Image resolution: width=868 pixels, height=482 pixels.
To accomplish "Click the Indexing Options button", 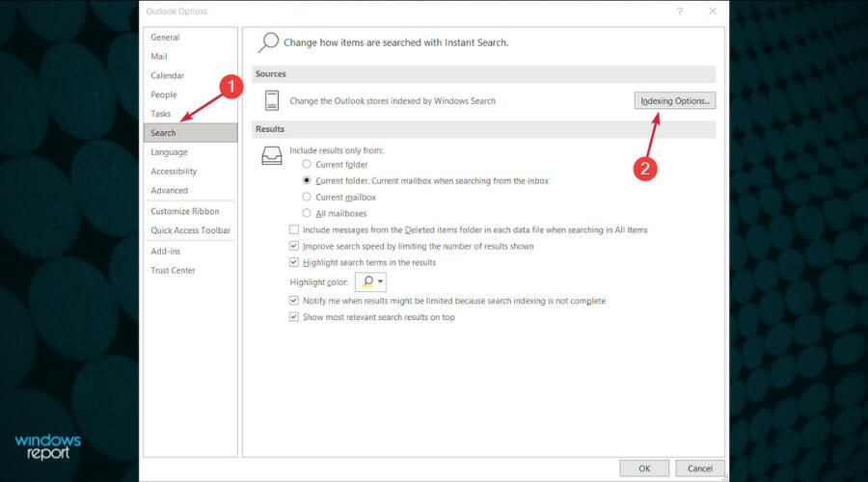I will tap(675, 100).
